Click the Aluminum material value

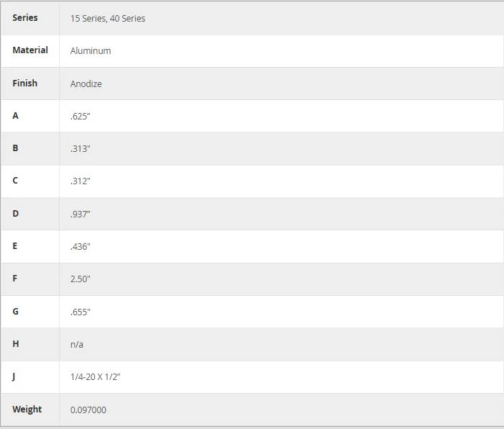coord(91,51)
